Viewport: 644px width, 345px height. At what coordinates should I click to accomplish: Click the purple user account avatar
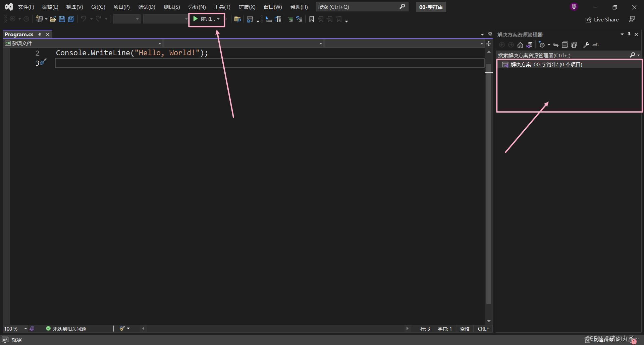[x=574, y=7]
